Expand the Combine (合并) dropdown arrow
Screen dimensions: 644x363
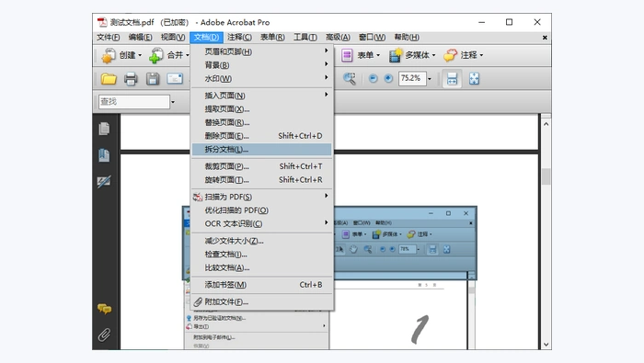(188, 55)
